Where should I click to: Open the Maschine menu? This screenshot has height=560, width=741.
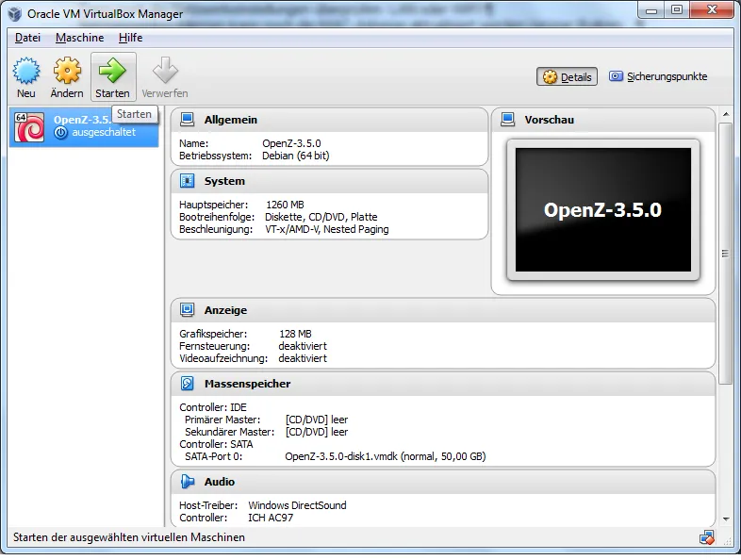tap(79, 38)
